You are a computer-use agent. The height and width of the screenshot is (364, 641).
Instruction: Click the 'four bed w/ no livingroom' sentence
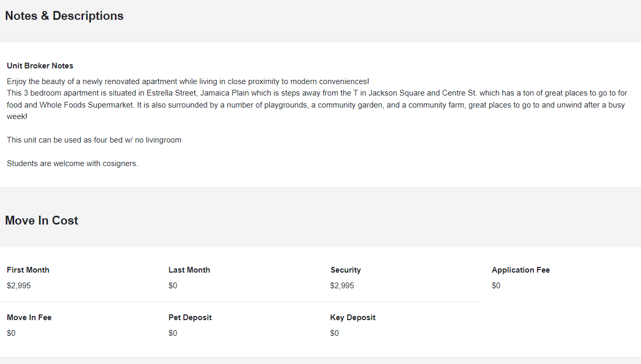94,140
